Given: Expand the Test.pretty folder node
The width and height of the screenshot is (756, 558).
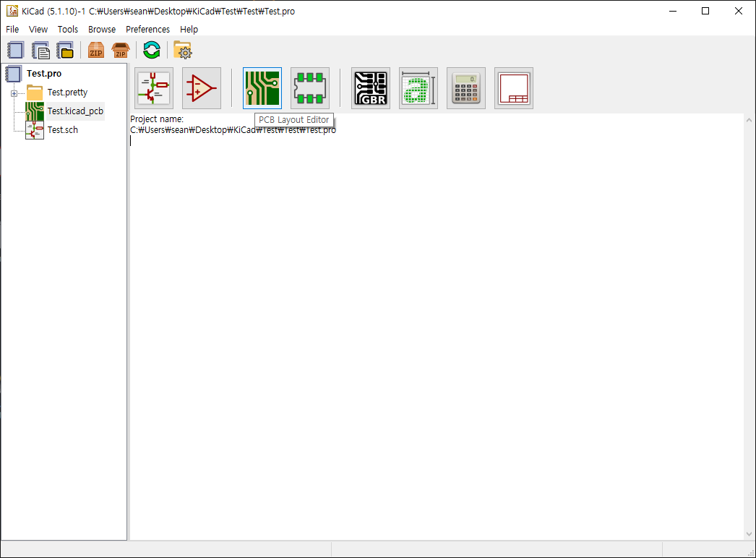Looking at the screenshot, I should (14, 93).
